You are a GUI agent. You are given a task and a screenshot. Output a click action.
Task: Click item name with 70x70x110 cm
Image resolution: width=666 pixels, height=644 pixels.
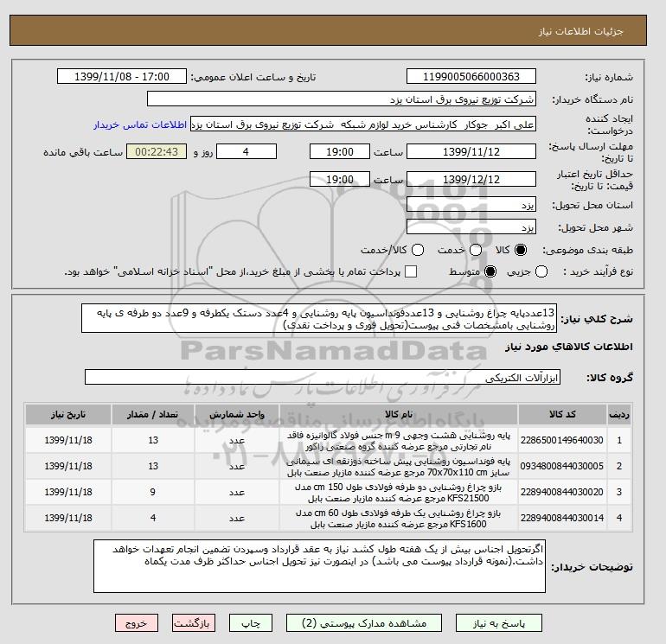pos(399,467)
